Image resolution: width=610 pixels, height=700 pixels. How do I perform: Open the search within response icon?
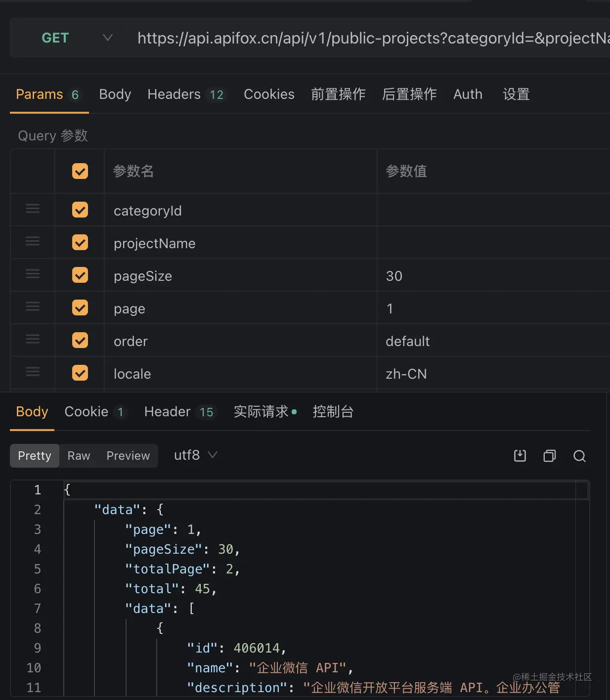click(x=579, y=456)
